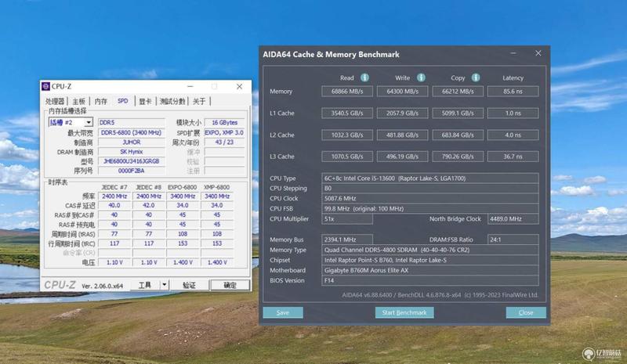Click the BIOS Version field F14
627x364 pixels.
430,280
